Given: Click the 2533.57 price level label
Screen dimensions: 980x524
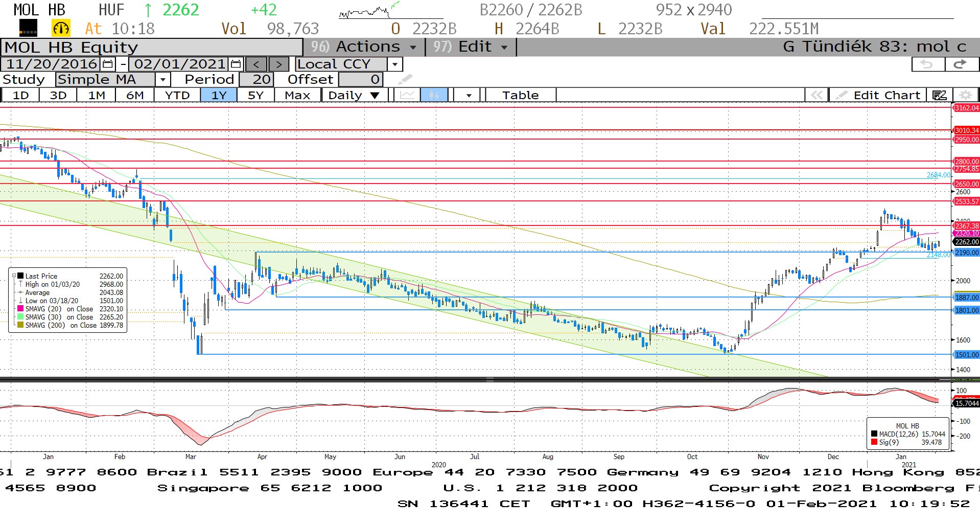Looking at the screenshot, I should tap(967, 201).
